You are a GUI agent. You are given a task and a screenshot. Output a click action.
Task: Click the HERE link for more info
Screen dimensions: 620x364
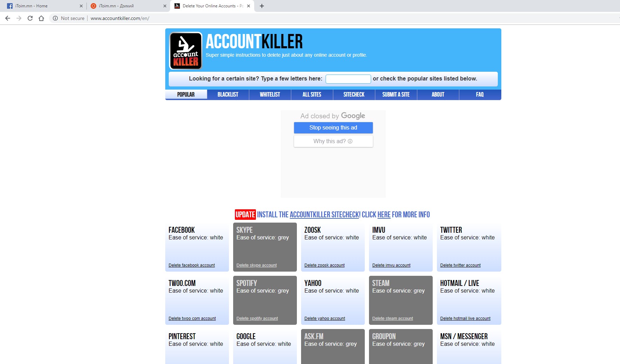[384, 215]
